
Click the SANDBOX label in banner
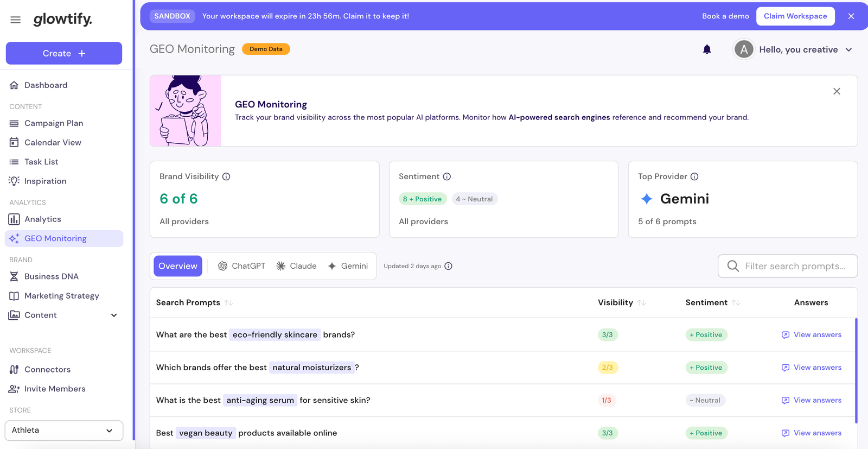(x=172, y=16)
